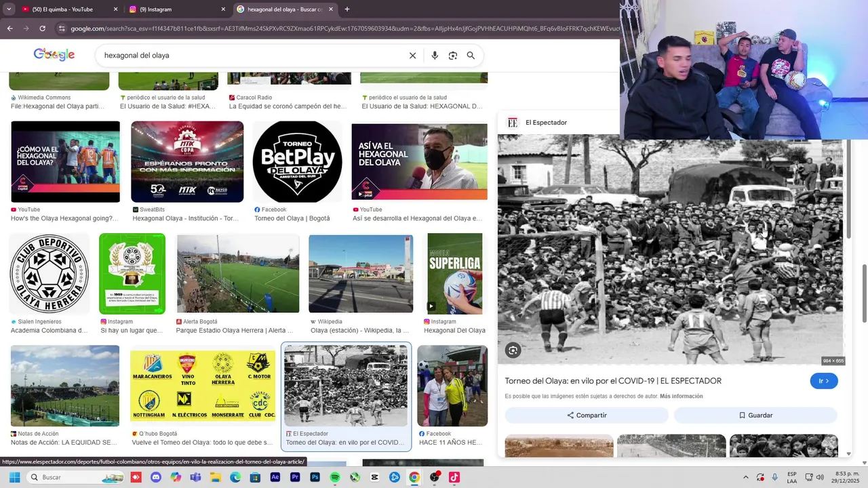The width and height of the screenshot is (868, 488).
Task: Open After Effects from the taskbar
Action: [x=275, y=477]
